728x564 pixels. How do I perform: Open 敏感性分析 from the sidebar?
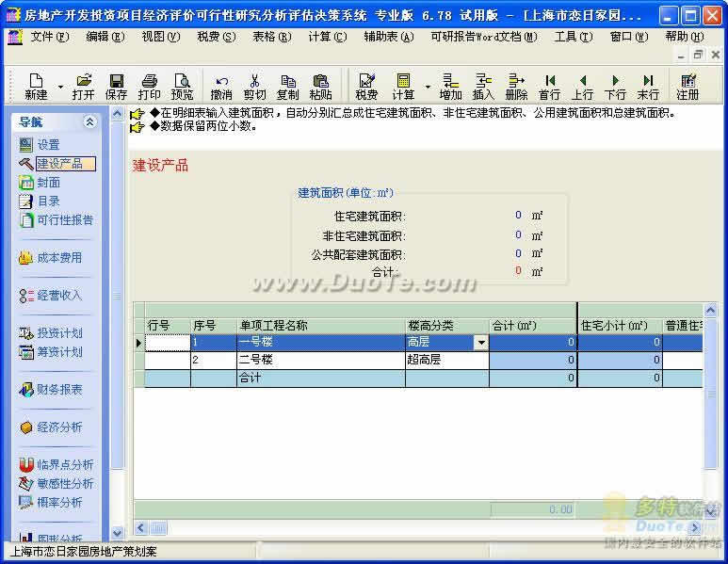point(64,484)
